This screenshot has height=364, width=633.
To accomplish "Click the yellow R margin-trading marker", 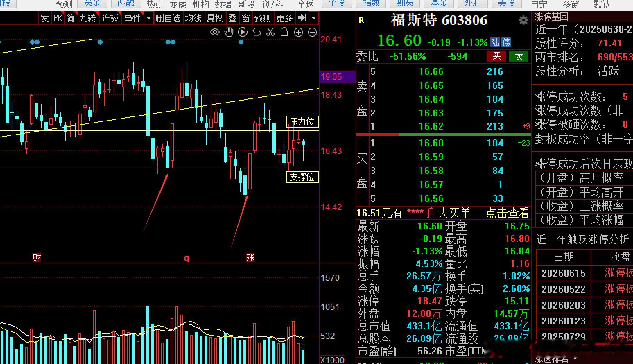I will (361, 20).
